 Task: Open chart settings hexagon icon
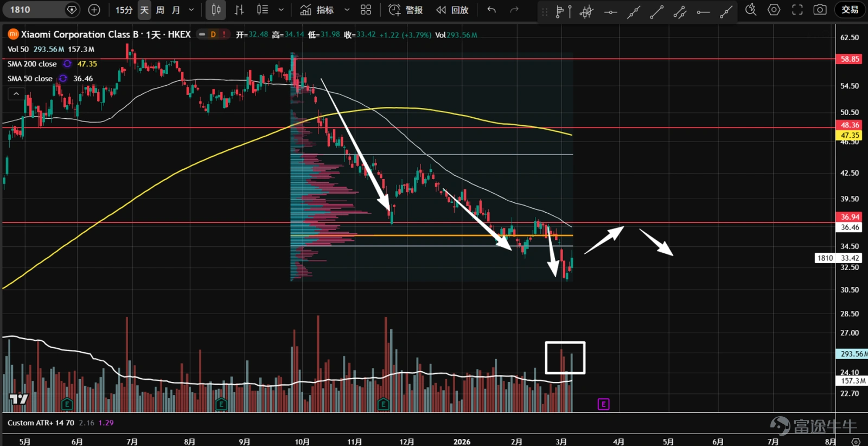coord(774,10)
